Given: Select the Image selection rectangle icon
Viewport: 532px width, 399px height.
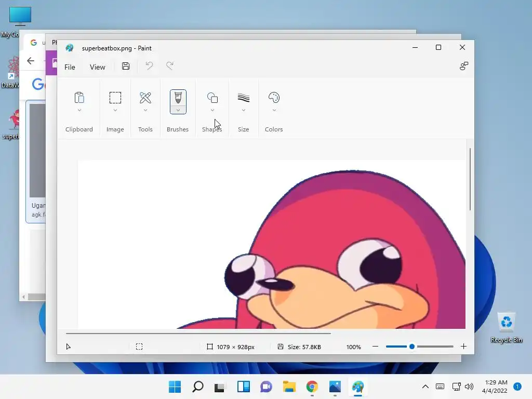Looking at the screenshot, I should 115,98.
